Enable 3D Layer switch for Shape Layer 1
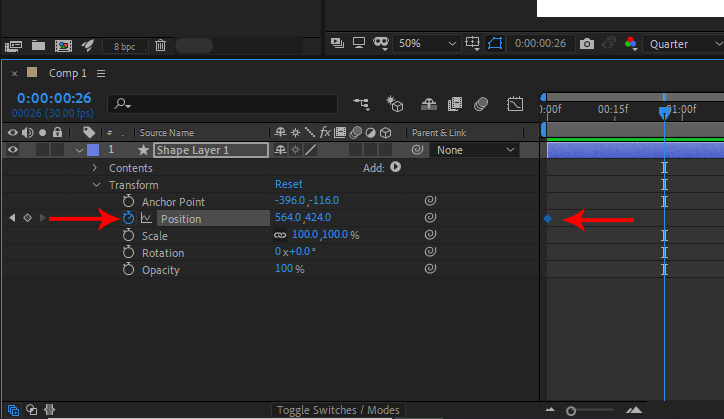The width and height of the screenshot is (724, 419). coord(386,150)
